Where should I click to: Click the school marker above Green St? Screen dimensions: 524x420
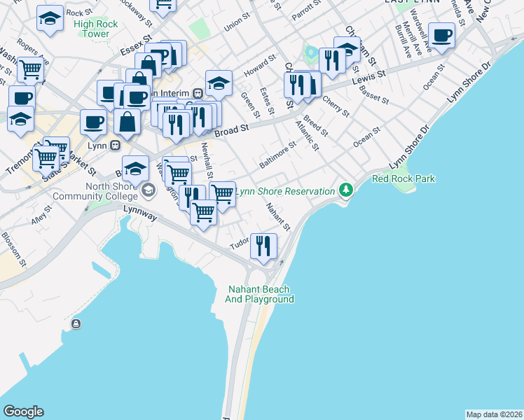click(x=219, y=84)
